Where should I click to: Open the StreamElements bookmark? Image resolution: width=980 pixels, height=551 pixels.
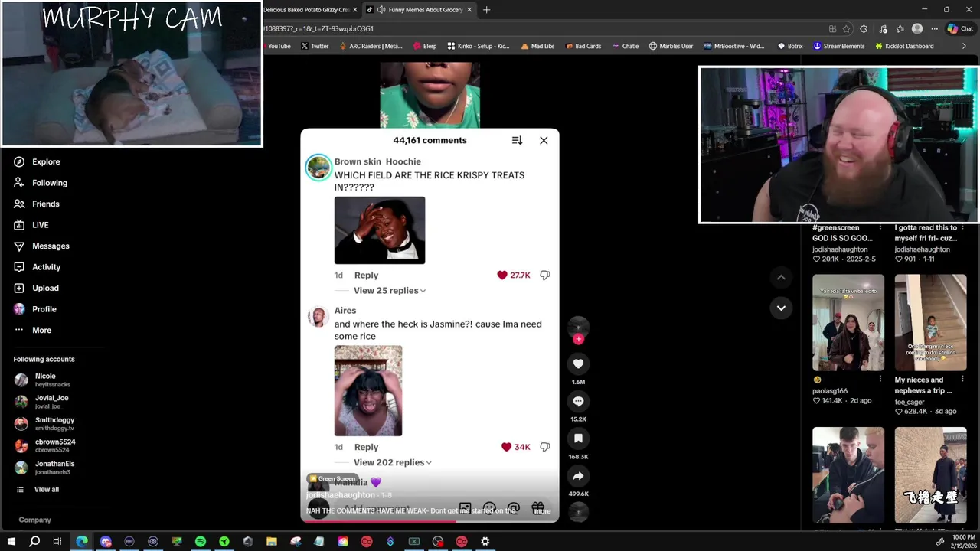pos(838,46)
